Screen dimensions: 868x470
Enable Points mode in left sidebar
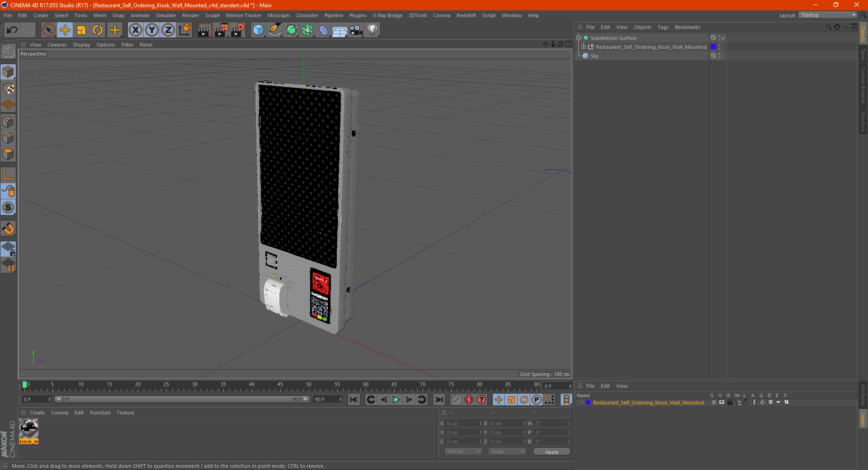8,122
